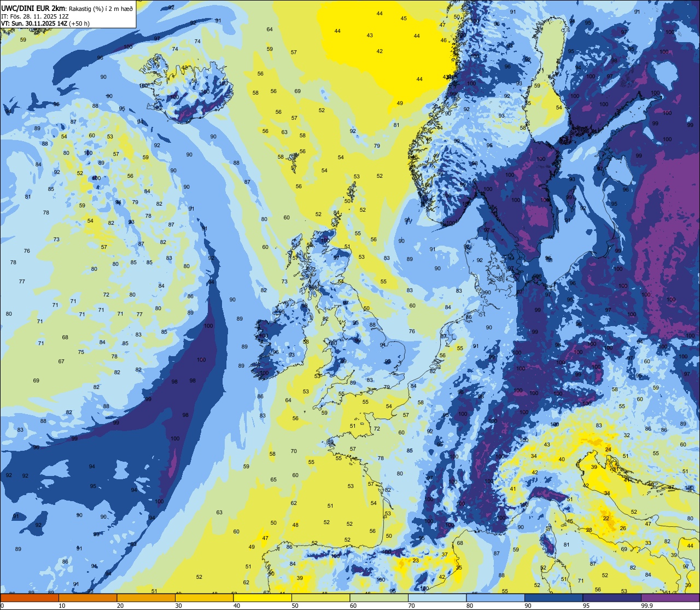
Task: Click the legend tick label '70' under the colorbar
Action: (x=412, y=606)
